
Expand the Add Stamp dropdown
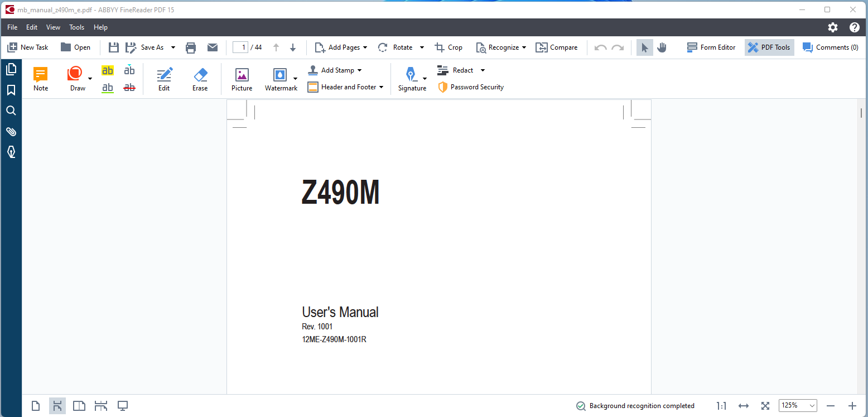(359, 70)
